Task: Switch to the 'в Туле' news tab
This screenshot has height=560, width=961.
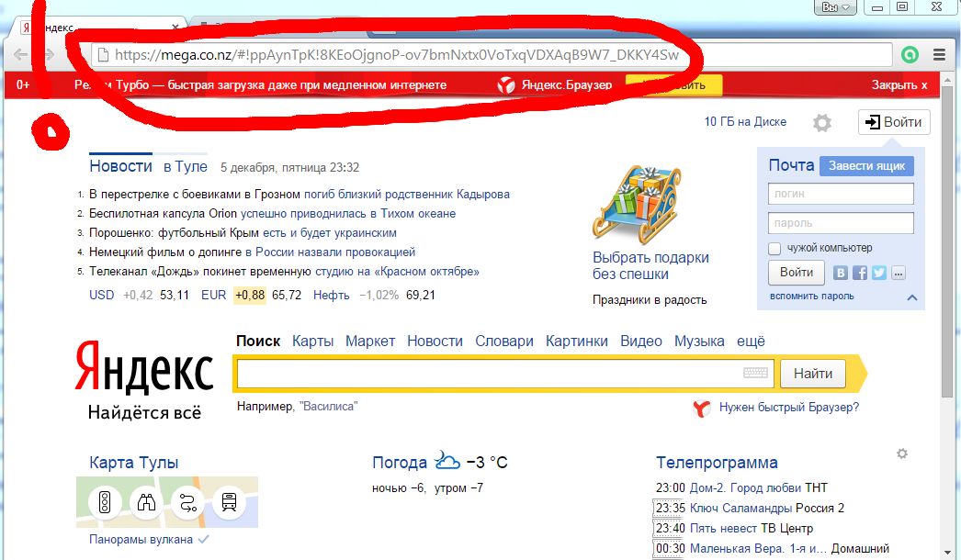Action: [185, 167]
